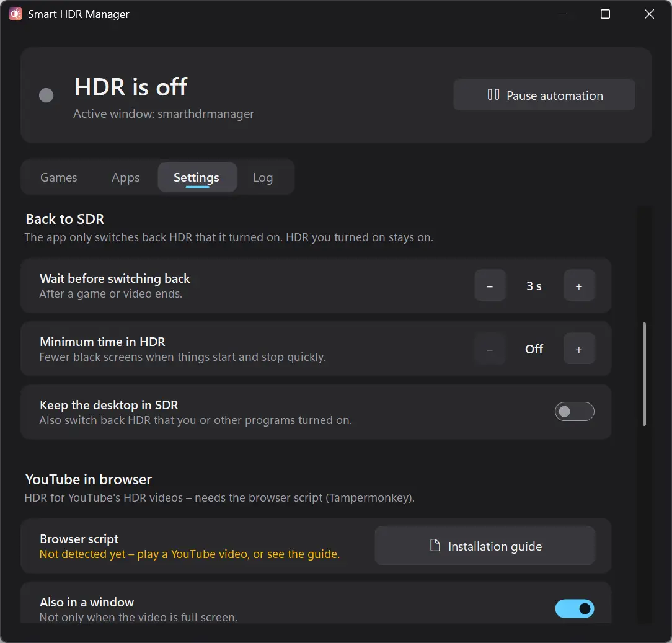Viewport: 672px width, 643px height.
Task: Decrease Wait before switching back value
Action: click(x=490, y=286)
